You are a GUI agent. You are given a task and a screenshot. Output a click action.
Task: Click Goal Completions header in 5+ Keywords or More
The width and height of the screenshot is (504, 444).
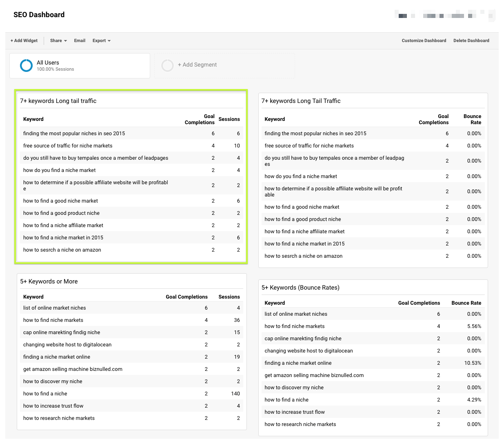point(187,297)
